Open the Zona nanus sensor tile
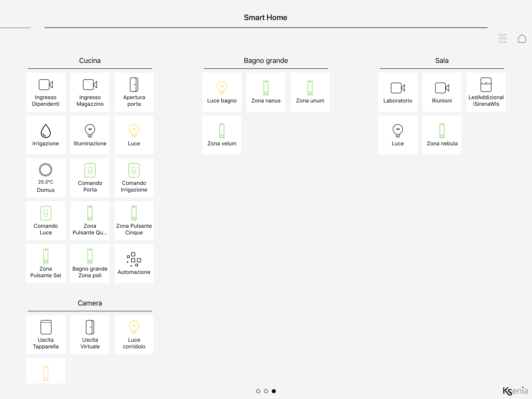Image resolution: width=532 pixels, height=399 pixels. [266, 92]
